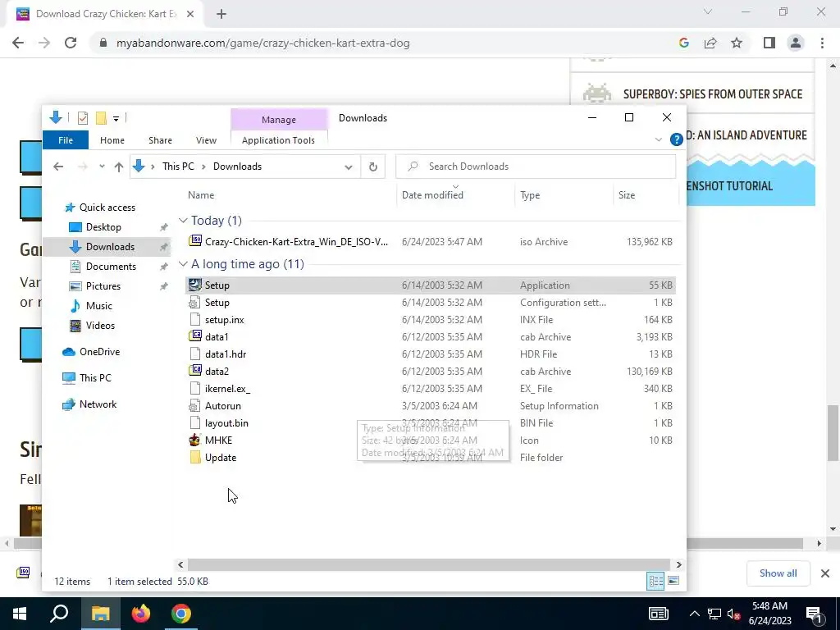The height and width of the screenshot is (630, 840).
Task: Select the ikernel.ex_ file
Action: (430, 388)
